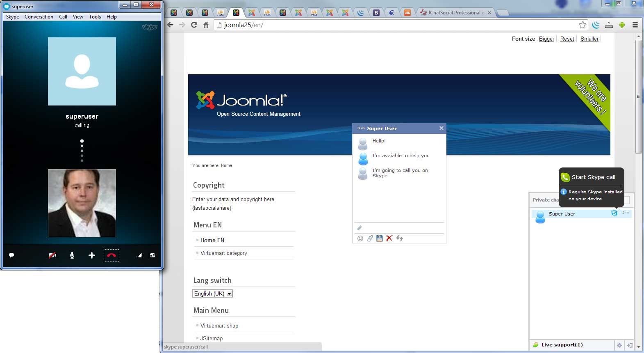End the Skype call with red hang-up button

111,255
